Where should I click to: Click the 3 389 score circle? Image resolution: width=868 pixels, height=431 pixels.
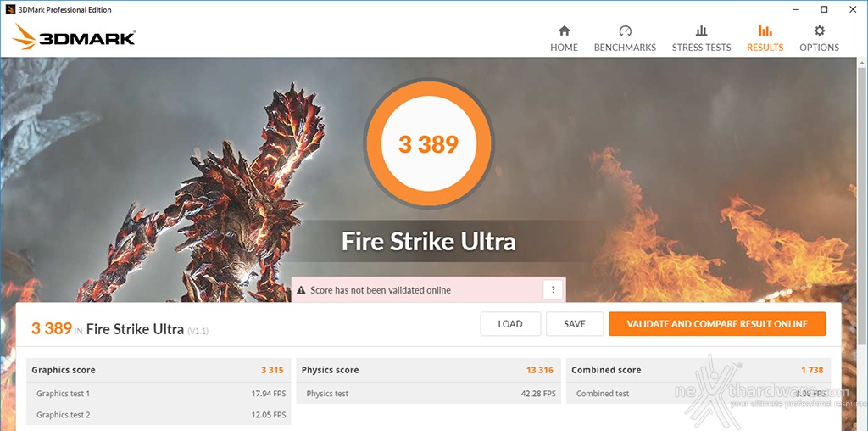point(428,143)
